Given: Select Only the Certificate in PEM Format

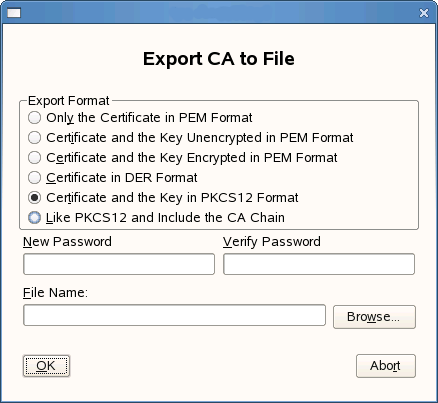Looking at the screenshot, I should pos(140,118).
